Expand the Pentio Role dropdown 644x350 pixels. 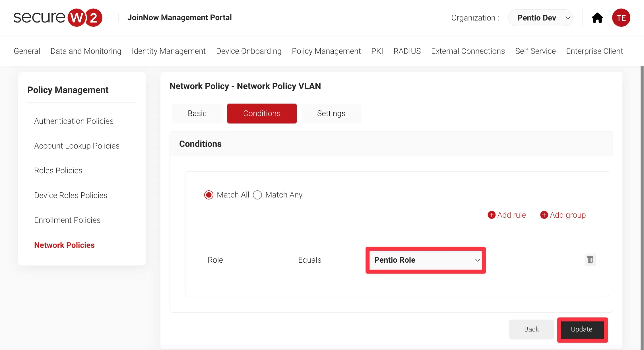(426, 260)
